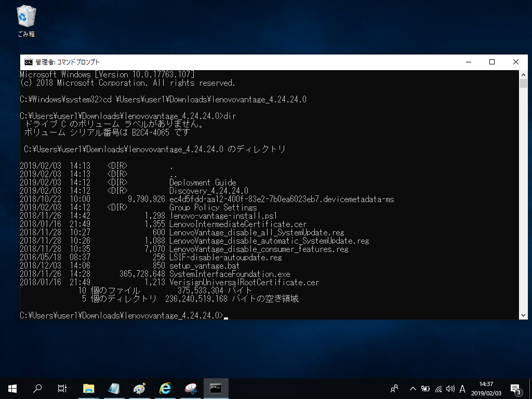Viewport: 532px width, 399px height.
Task: Expand hidden system tray icons chevron
Action: coord(413,389)
